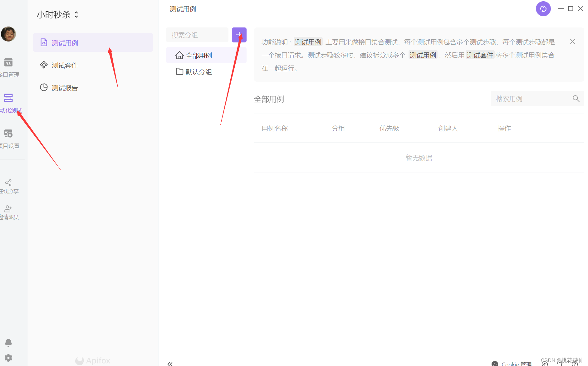Screen dimensions: 588x366
Task: Click the 邀请成员 invite icon
Action: [8, 209]
